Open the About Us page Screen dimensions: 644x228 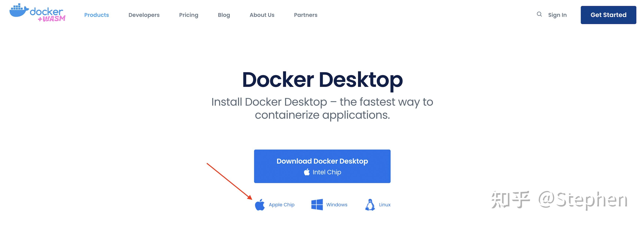(262, 15)
